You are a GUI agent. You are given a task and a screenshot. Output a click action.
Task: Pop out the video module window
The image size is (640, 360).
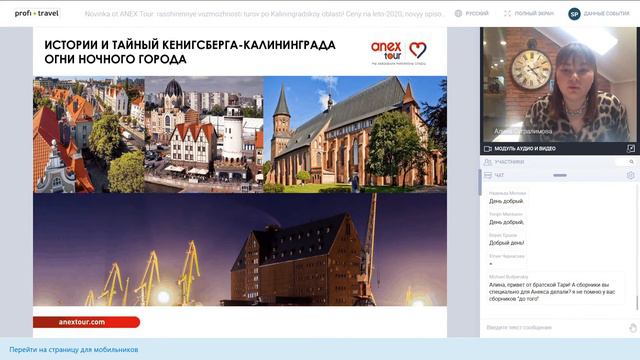coord(631,149)
